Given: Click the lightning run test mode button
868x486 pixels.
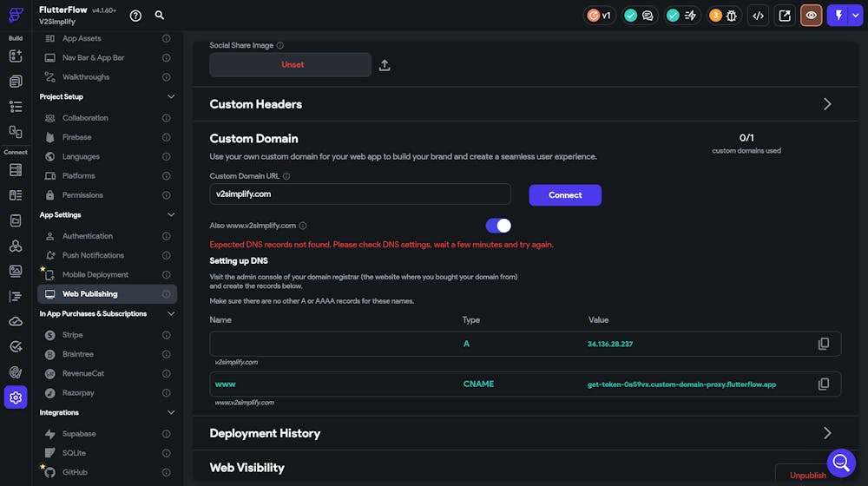Looking at the screenshot, I should [838, 16].
